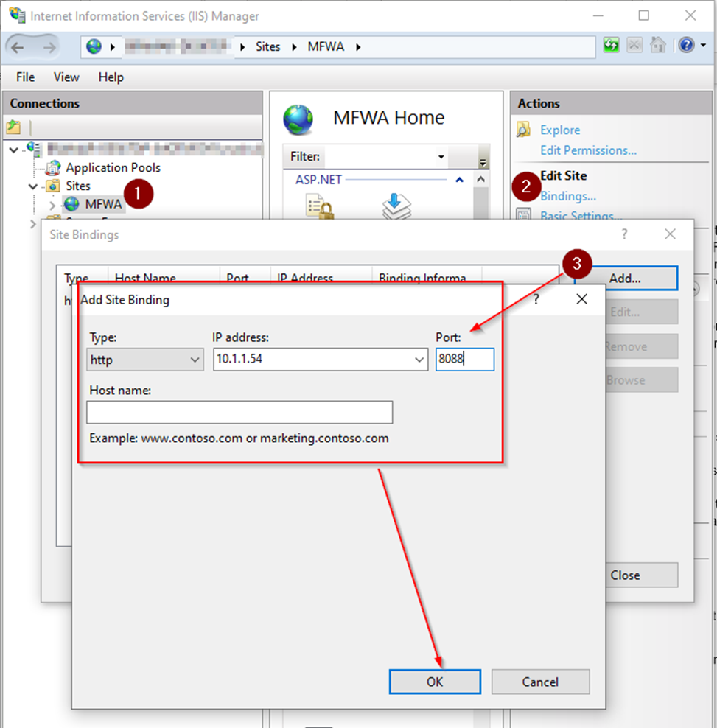This screenshot has width=717, height=728.
Task: Click Sites in the address breadcrumb
Action: (268, 47)
